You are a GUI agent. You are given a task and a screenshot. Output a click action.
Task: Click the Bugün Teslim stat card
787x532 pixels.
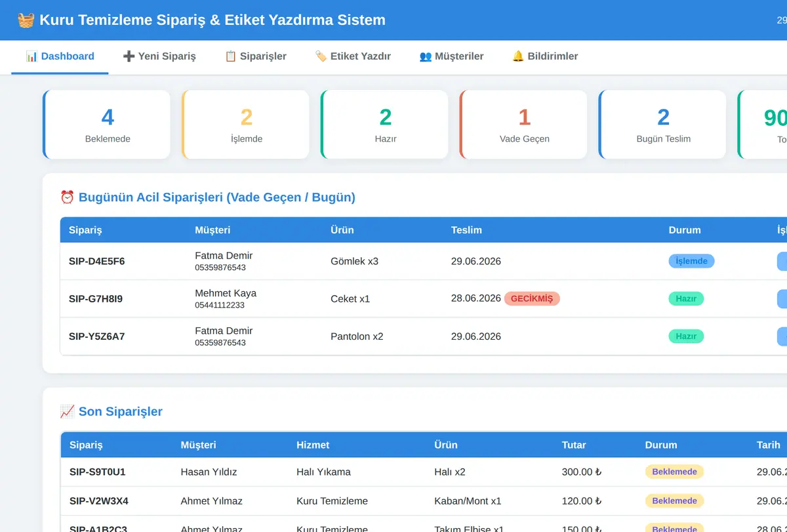(x=663, y=125)
